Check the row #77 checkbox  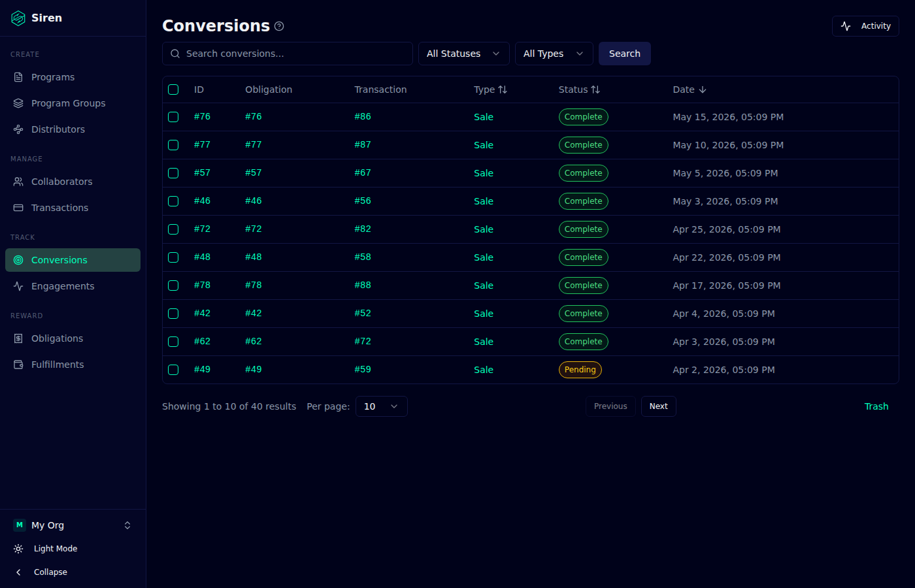point(173,145)
